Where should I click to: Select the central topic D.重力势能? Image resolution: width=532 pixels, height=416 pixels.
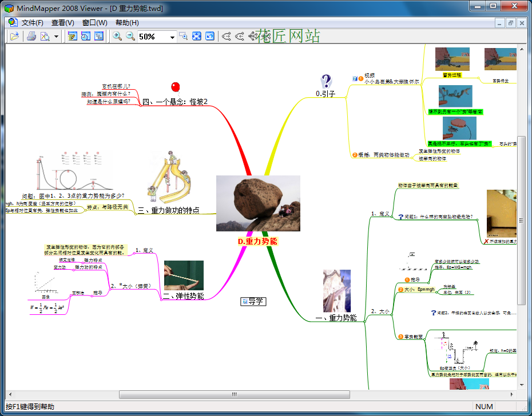[257, 241]
